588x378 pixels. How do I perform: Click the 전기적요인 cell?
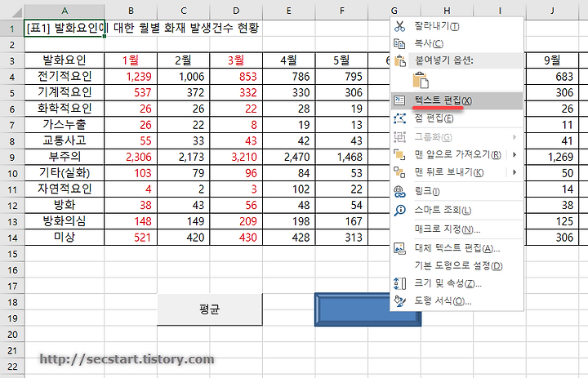click(65, 77)
